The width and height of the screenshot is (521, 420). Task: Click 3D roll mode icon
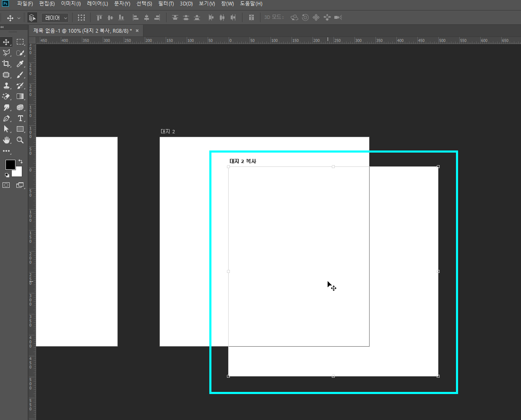pos(305,18)
